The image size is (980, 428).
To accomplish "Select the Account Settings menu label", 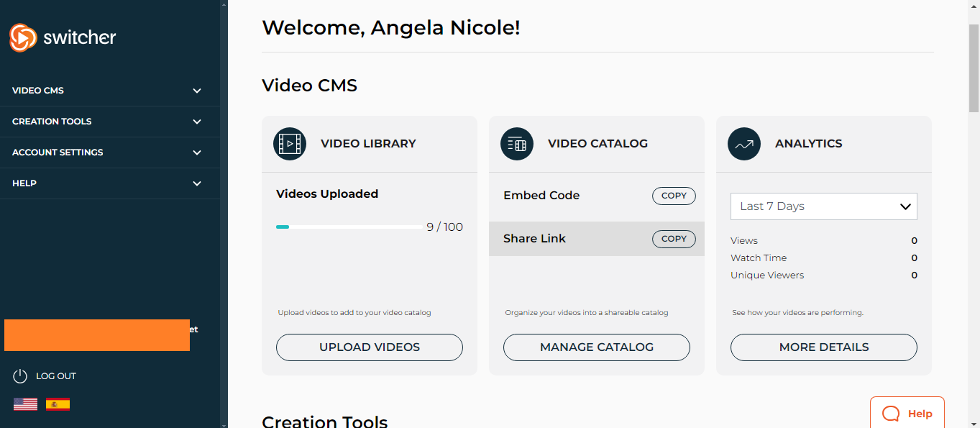I will point(58,152).
